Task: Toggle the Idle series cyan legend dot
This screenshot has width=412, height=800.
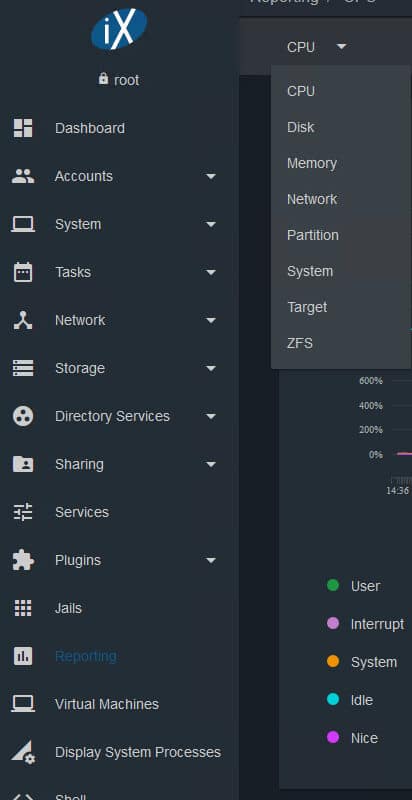Action: (x=333, y=699)
